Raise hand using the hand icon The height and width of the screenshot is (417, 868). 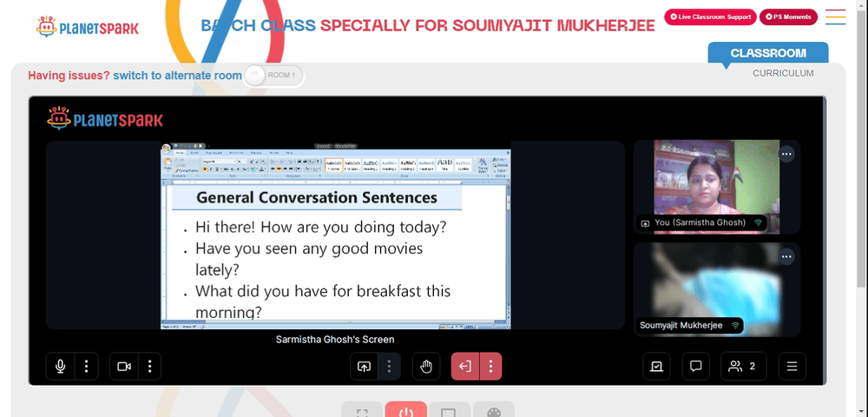[426, 366]
